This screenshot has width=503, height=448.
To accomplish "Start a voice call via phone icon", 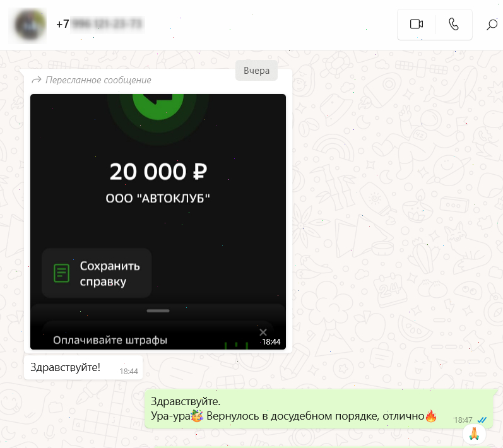I will coord(453,25).
